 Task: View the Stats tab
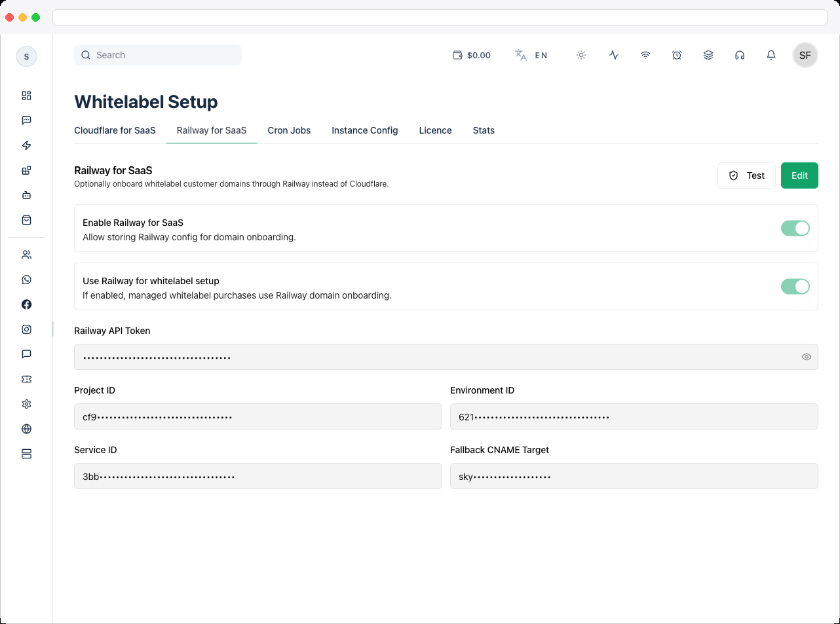(x=484, y=130)
